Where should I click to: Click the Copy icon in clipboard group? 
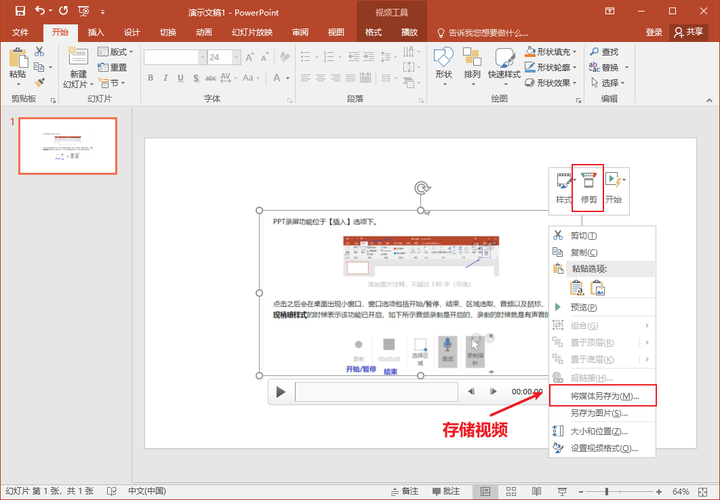click(x=39, y=67)
